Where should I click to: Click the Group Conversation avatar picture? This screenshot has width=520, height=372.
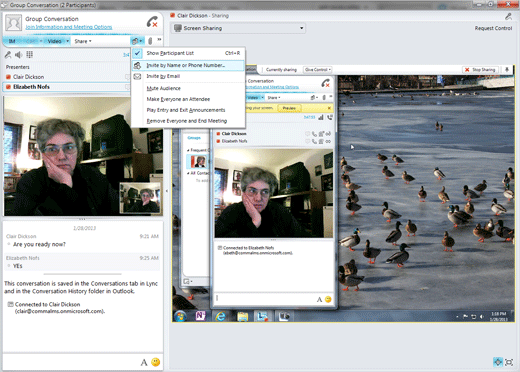(14, 23)
